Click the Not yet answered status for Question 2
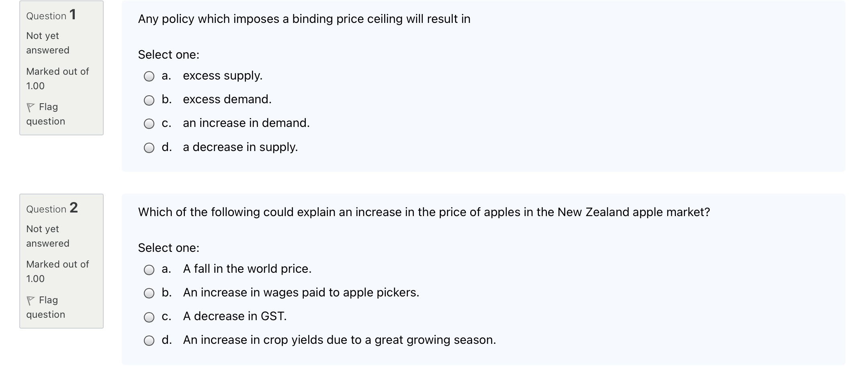Viewport: 868px width, 380px height. (47, 236)
